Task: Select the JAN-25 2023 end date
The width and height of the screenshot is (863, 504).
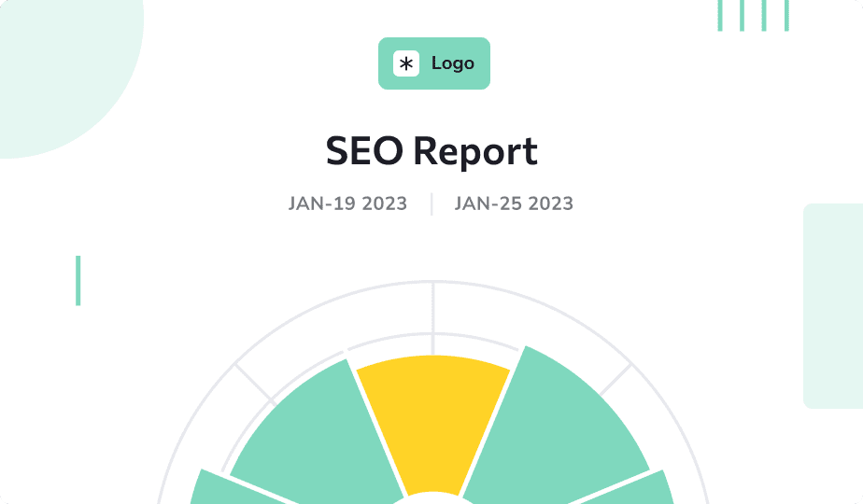Action: click(x=514, y=203)
